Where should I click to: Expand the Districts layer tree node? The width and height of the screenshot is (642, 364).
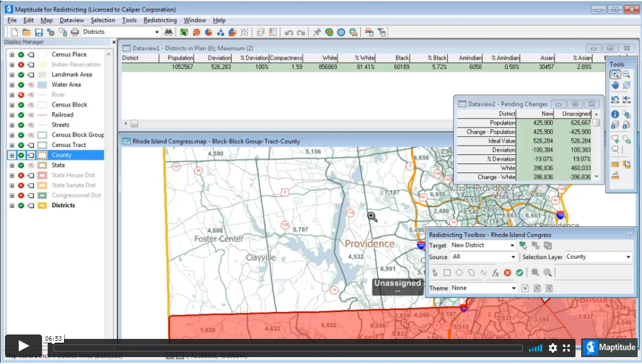11,205
